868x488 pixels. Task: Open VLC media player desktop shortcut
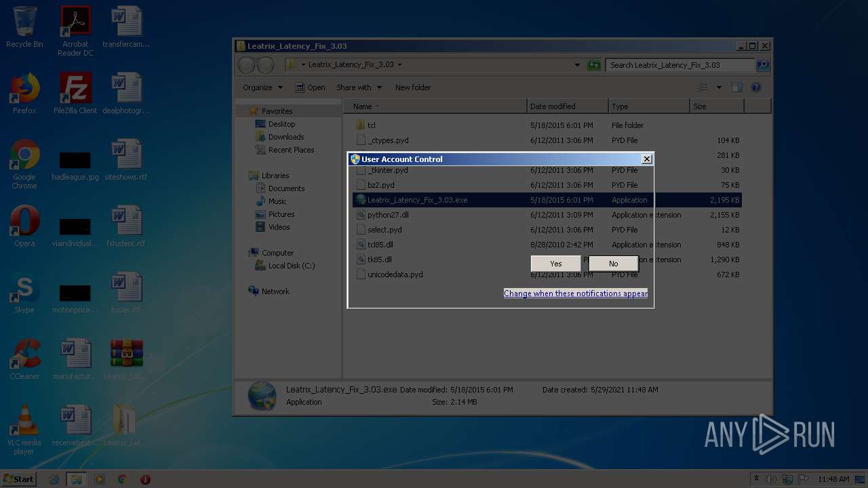tap(24, 430)
